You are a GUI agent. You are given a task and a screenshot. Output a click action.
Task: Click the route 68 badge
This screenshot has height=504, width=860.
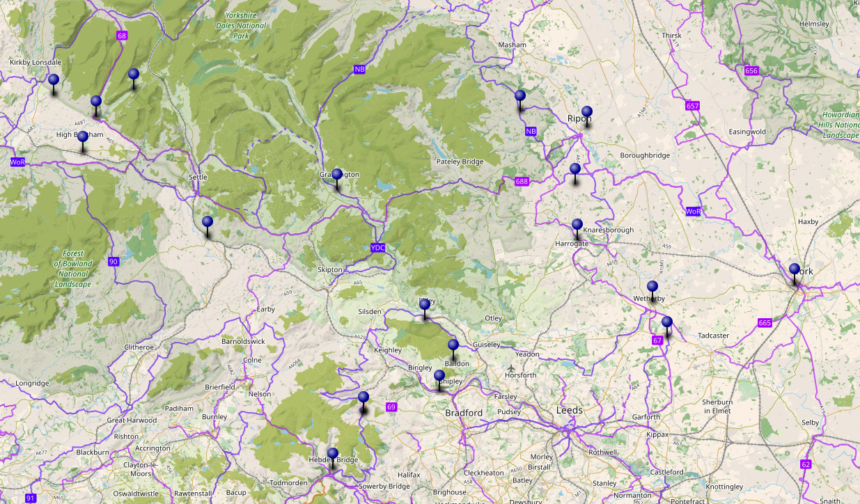(123, 36)
